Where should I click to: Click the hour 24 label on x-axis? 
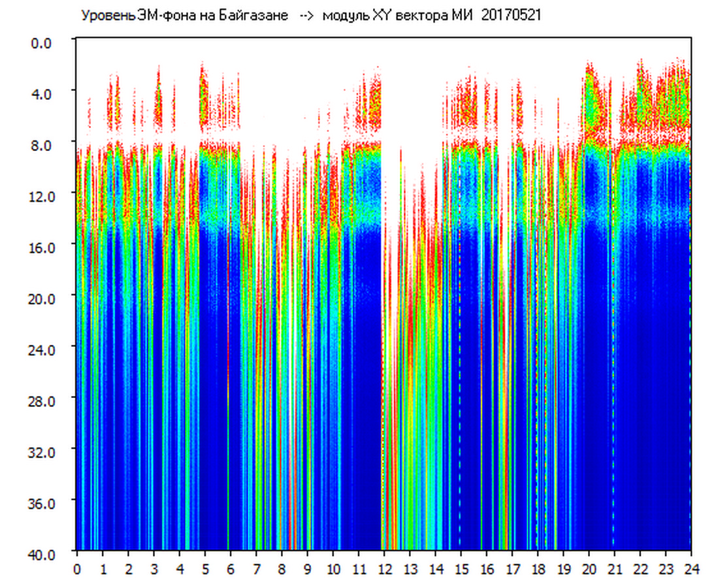(x=691, y=569)
